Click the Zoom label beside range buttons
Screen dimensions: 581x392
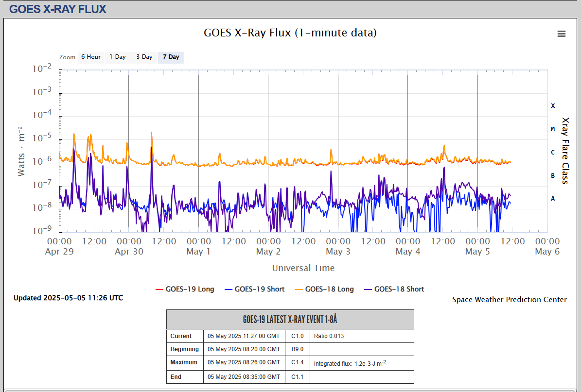(67, 57)
